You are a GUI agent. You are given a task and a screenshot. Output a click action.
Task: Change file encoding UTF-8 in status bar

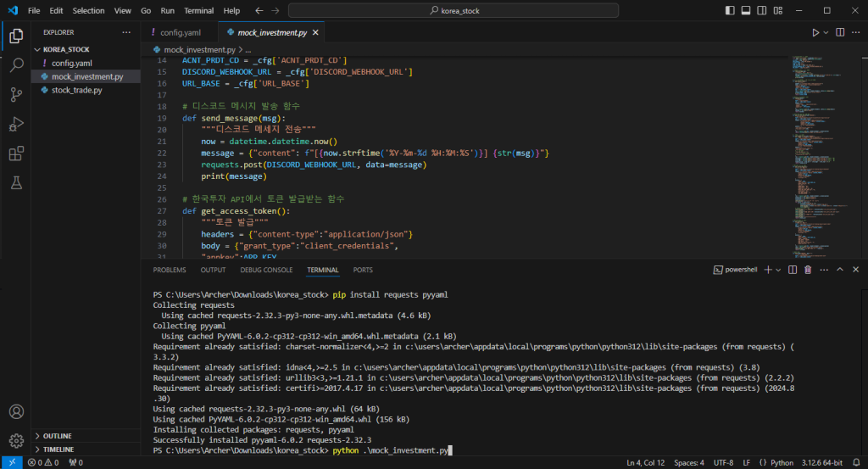[723, 462]
